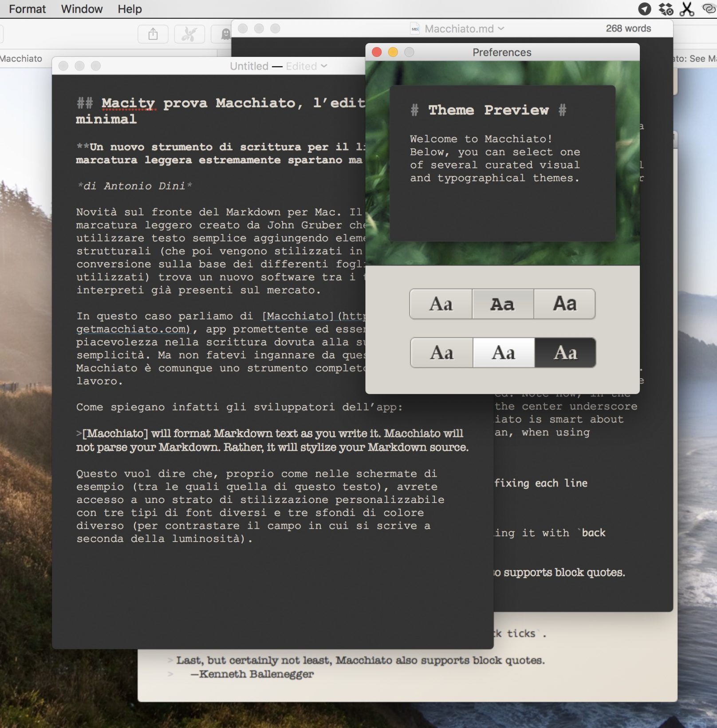
Task: Minimize the Preferences window
Action: click(393, 52)
